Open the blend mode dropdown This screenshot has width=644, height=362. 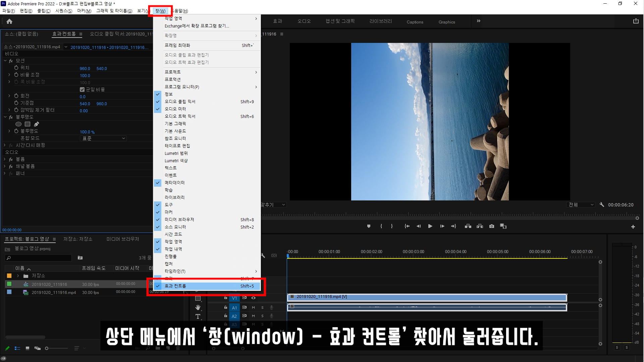[104, 138]
